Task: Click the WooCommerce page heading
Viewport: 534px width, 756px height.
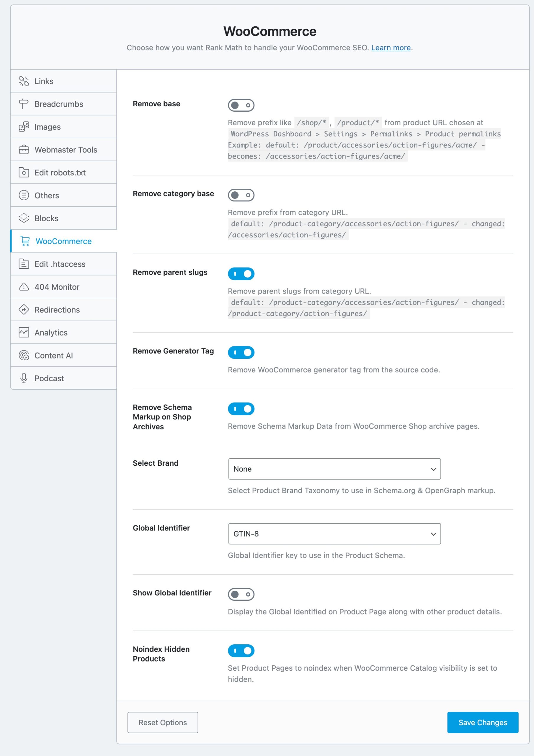Action: (x=270, y=31)
